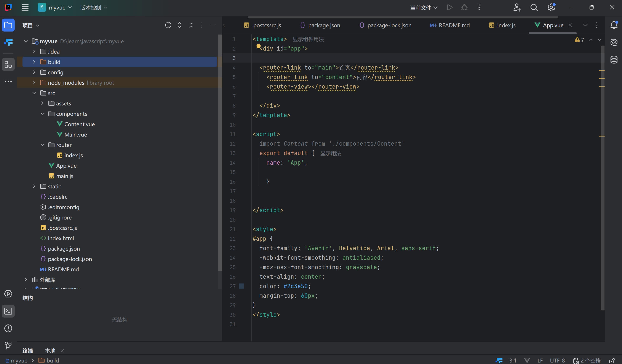Expand the node_modules folder

click(x=34, y=83)
